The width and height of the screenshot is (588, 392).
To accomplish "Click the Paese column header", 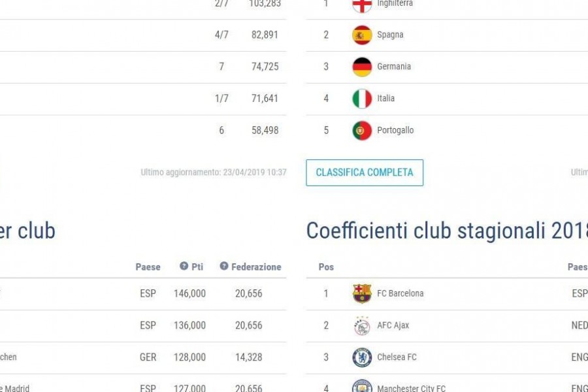I will [148, 267].
